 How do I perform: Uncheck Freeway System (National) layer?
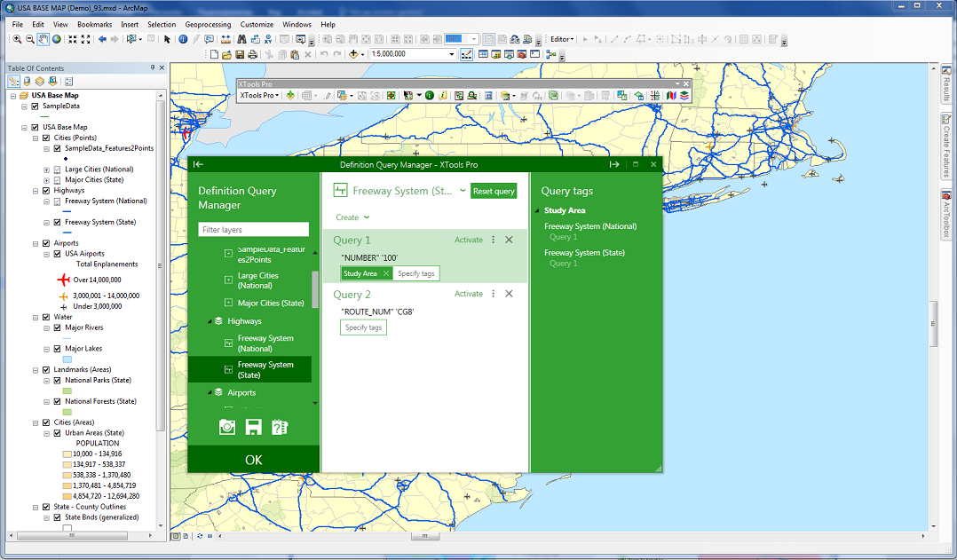click(58, 201)
